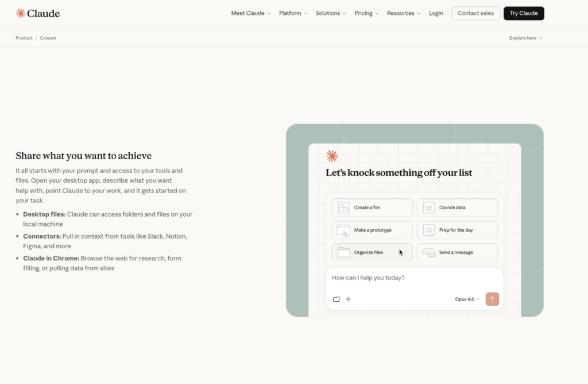
Task: Click the Contact sales button
Action: (475, 13)
